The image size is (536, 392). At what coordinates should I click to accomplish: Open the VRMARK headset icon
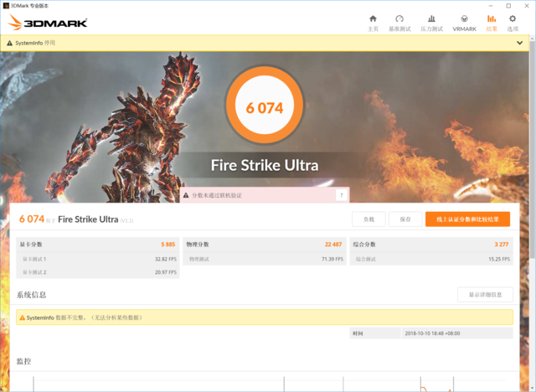coord(464,18)
